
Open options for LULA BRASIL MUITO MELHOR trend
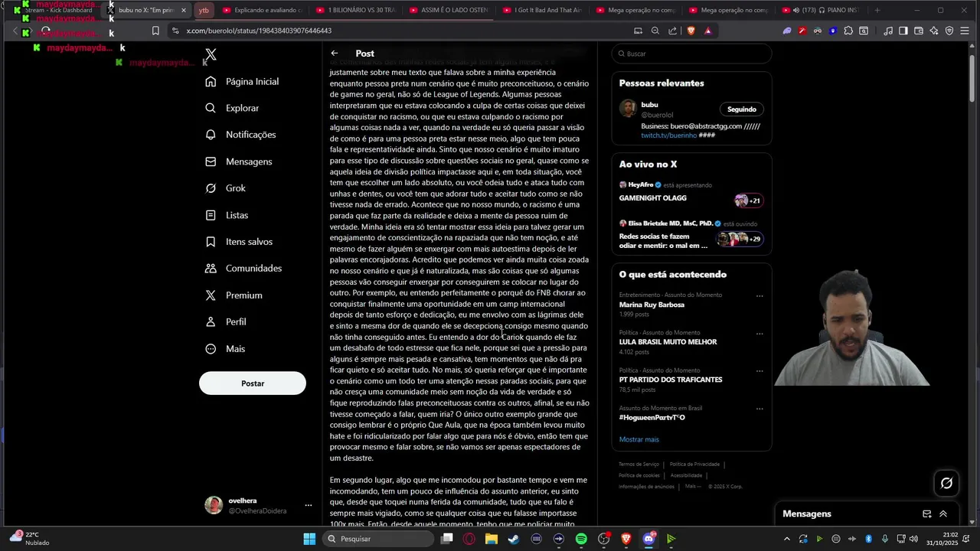759,334
